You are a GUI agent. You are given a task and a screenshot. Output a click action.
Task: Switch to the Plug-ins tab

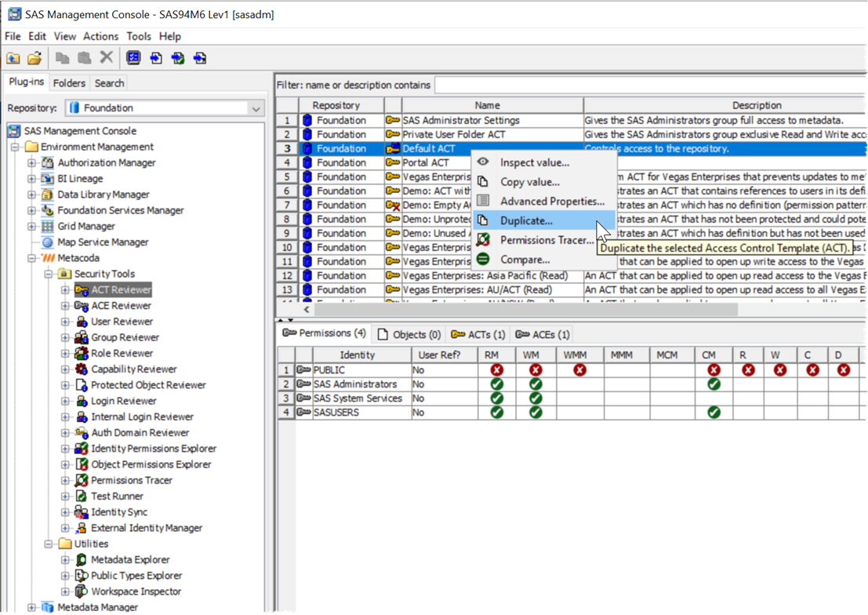pos(27,82)
